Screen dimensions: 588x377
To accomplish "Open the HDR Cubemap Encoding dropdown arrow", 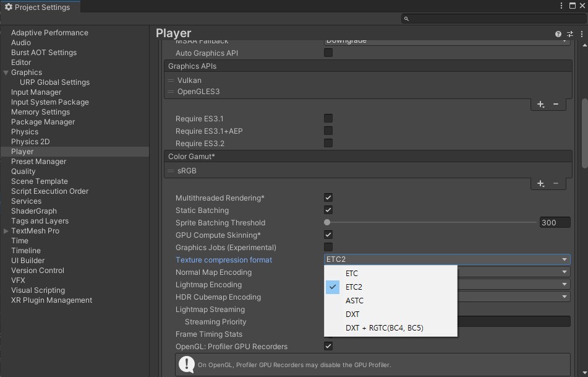I will click(565, 297).
